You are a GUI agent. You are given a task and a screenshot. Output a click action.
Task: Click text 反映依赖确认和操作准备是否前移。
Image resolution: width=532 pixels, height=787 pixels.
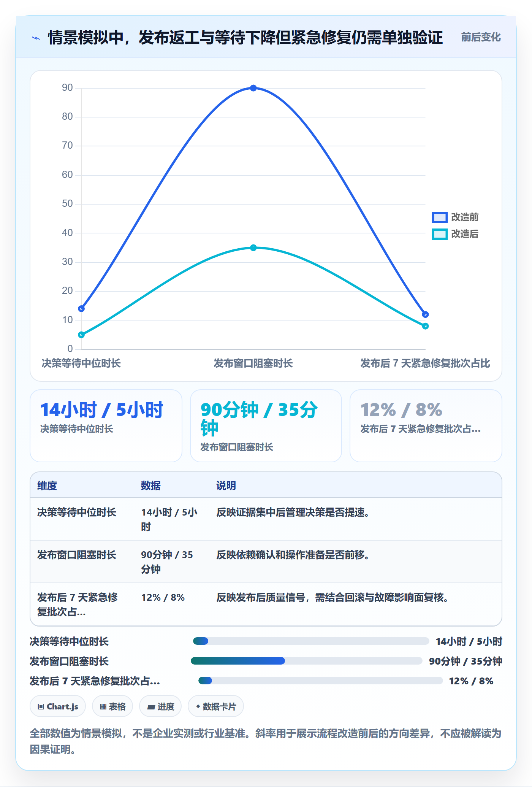click(x=293, y=555)
